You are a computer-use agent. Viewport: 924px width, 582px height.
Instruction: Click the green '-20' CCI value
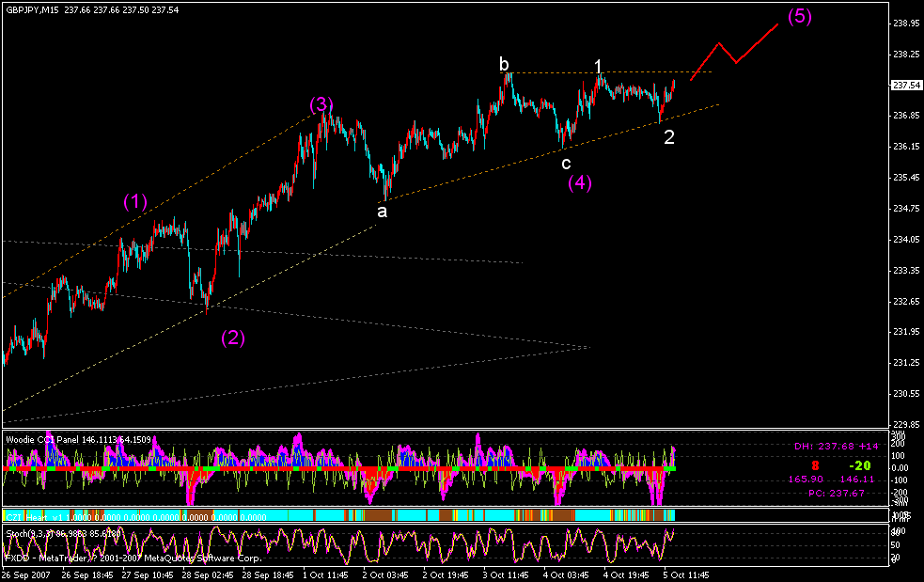(x=860, y=465)
